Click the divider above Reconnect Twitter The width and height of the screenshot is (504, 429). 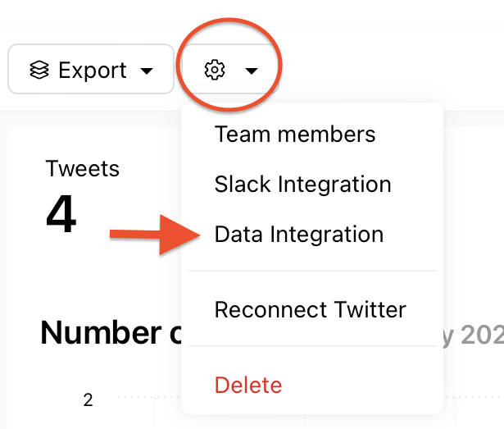(x=311, y=271)
